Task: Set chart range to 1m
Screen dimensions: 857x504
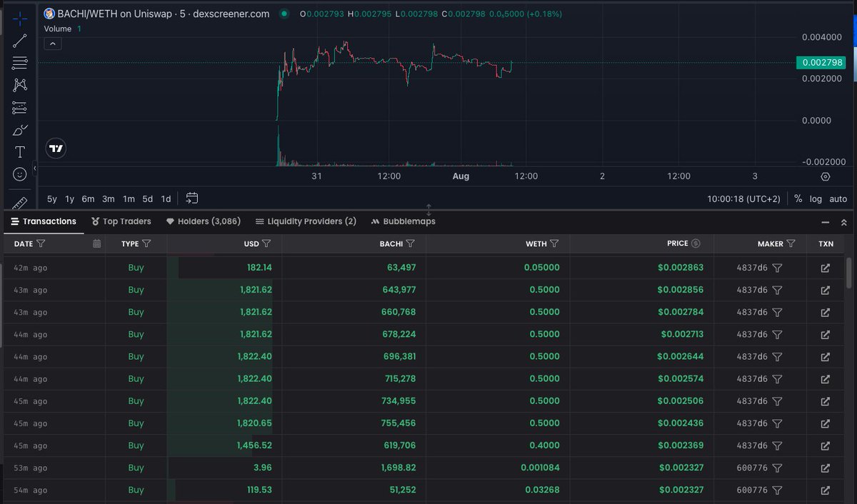Action: [129, 198]
